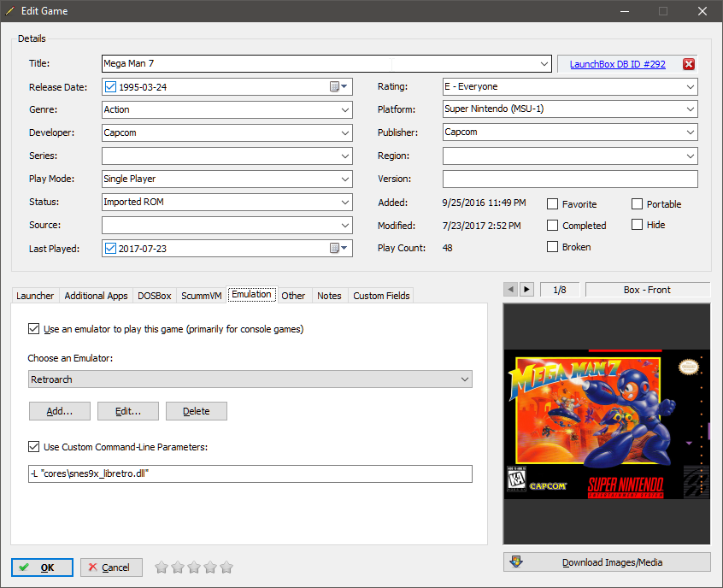Confirm changes with OK button
Screen dimensions: 723x588
pos(42,567)
